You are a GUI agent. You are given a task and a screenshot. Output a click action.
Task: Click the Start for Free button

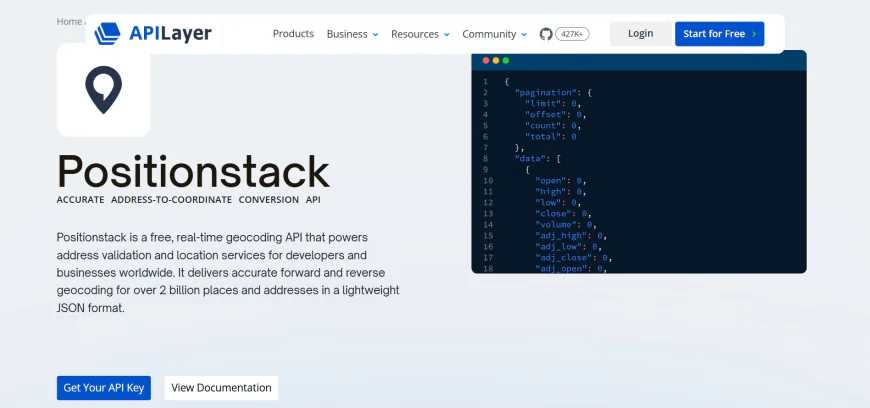[720, 34]
